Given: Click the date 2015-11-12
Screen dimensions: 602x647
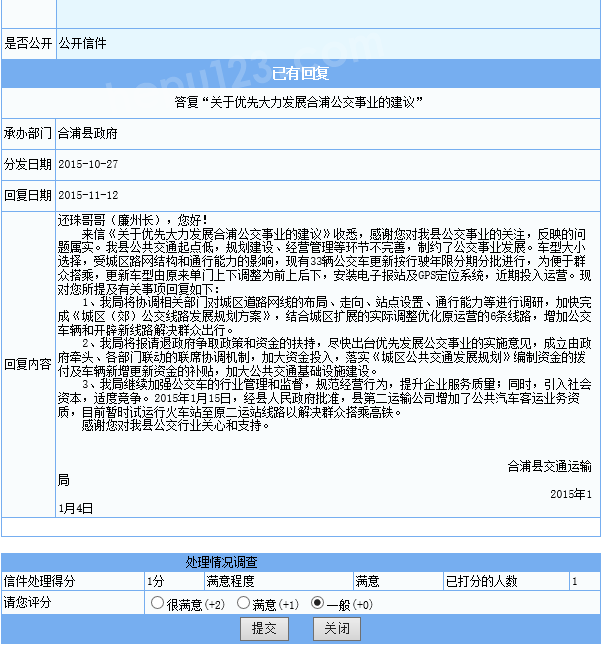Looking at the screenshot, I should [88, 195].
